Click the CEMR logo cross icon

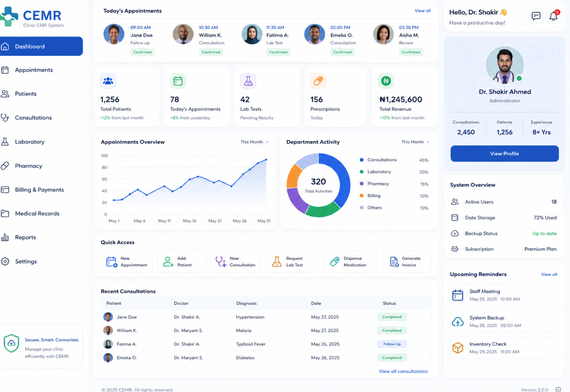point(9,17)
